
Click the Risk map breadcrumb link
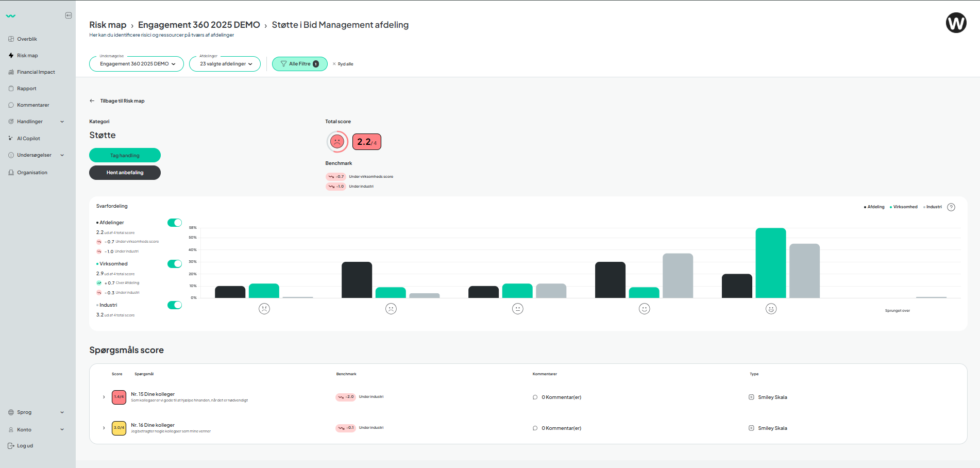(108, 25)
